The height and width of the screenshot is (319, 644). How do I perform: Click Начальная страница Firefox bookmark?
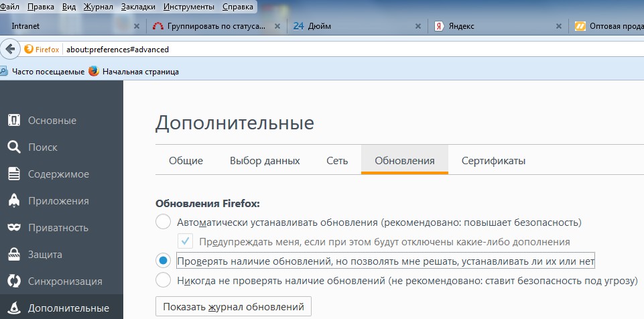tap(133, 71)
